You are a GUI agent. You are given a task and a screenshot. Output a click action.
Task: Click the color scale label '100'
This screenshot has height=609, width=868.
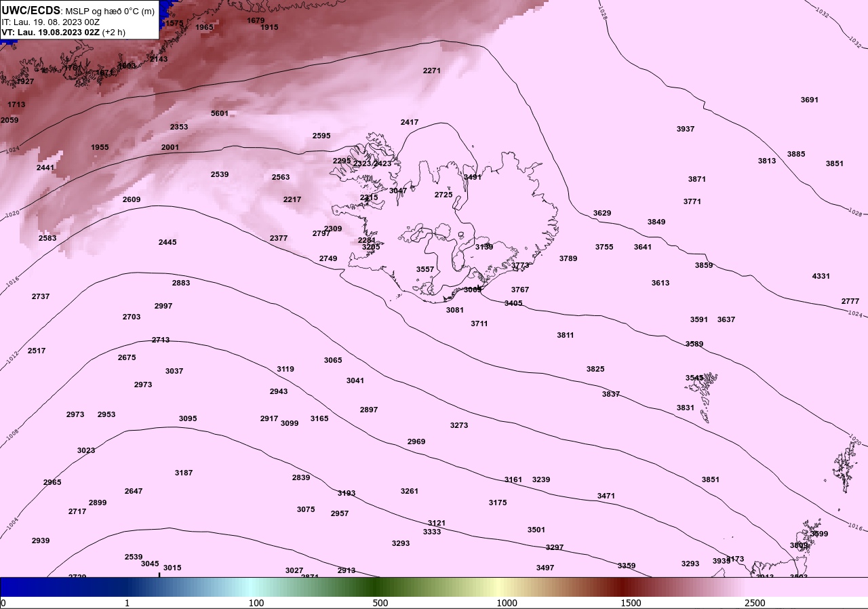coord(256,603)
